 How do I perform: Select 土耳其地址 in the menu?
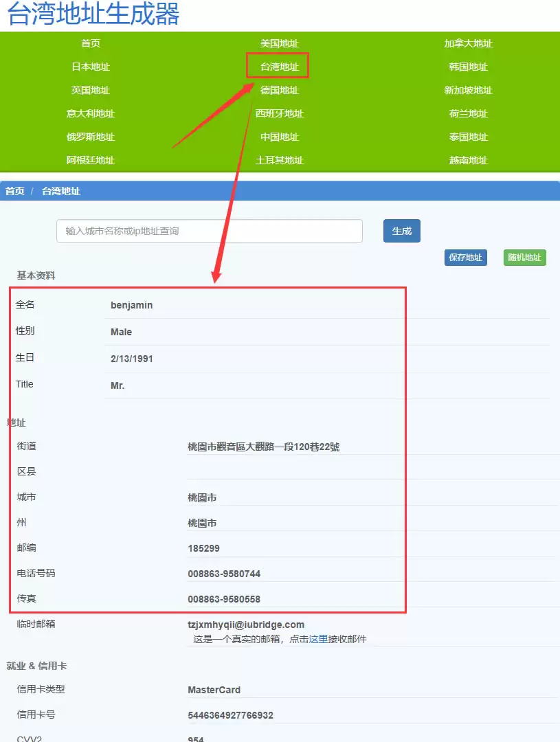pyautogui.click(x=279, y=160)
